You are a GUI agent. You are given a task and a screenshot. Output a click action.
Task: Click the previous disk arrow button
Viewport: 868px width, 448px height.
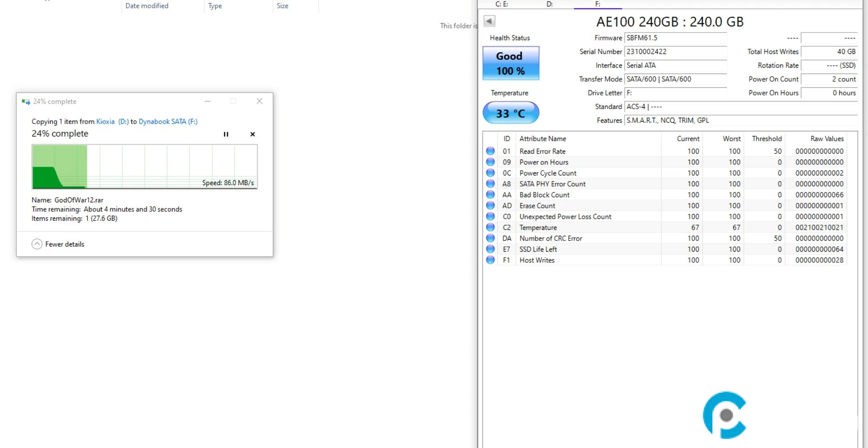[x=489, y=21]
